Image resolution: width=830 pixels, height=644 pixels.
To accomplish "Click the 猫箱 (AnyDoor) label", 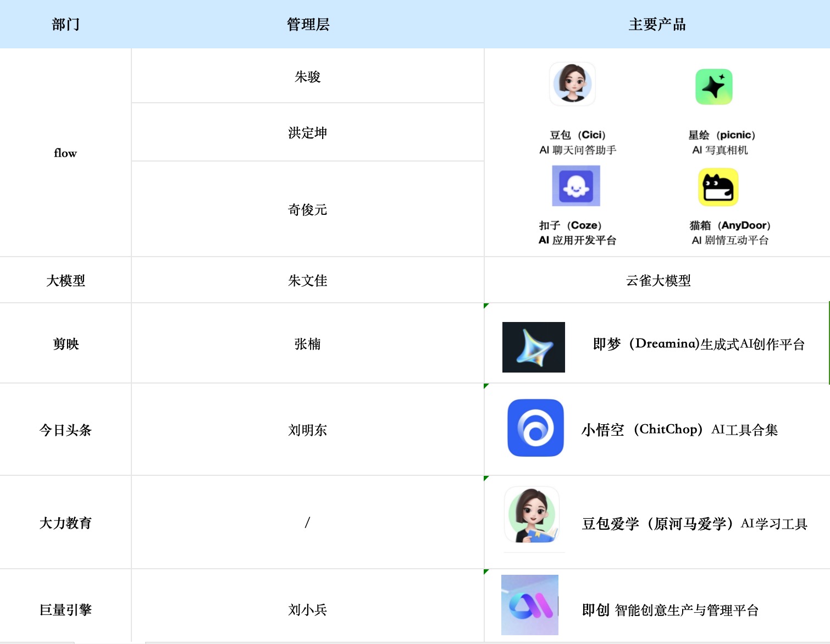I will pyautogui.click(x=730, y=225).
